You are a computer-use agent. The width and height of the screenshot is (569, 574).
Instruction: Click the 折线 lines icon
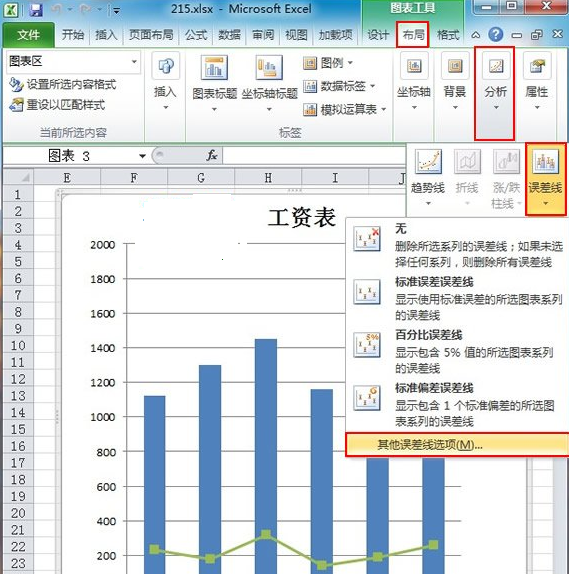click(467, 161)
